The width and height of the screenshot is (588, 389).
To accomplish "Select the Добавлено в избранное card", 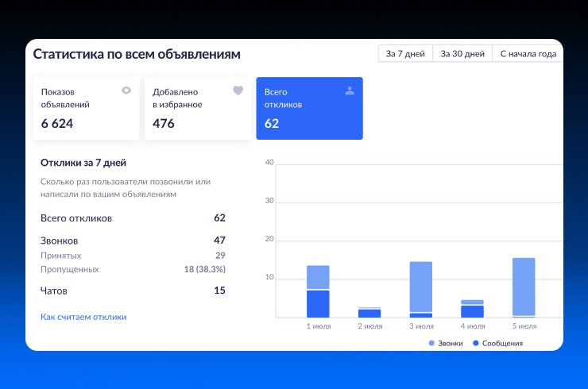I will pos(198,108).
